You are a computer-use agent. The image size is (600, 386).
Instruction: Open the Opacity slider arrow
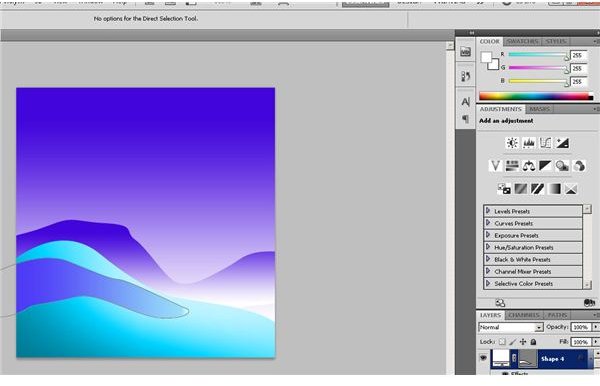(x=595, y=327)
